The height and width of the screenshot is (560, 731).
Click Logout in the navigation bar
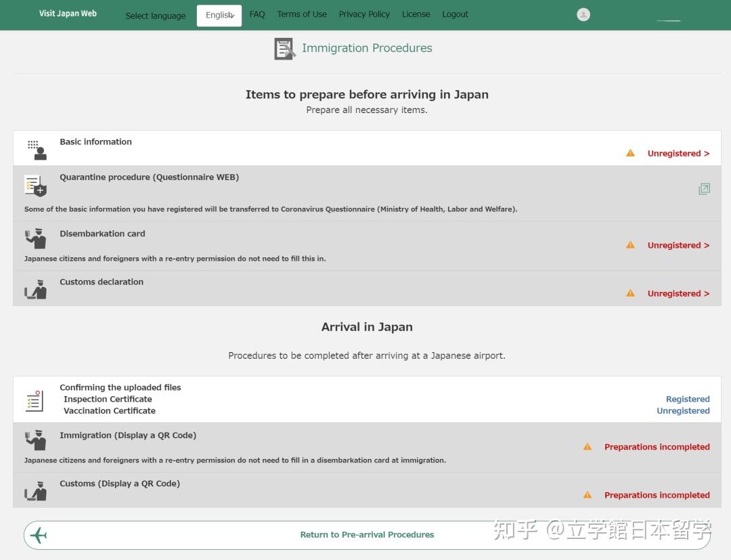455,14
